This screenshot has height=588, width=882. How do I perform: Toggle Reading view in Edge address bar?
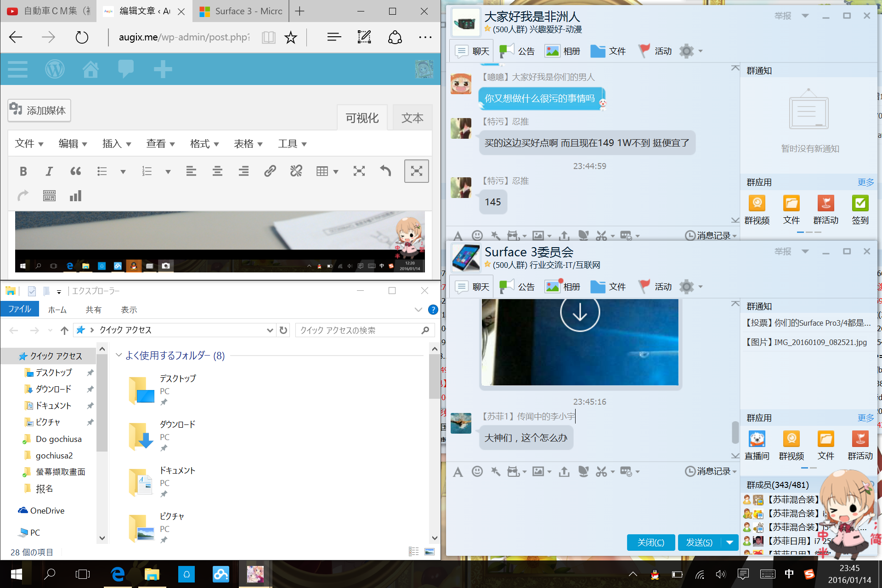[268, 37]
